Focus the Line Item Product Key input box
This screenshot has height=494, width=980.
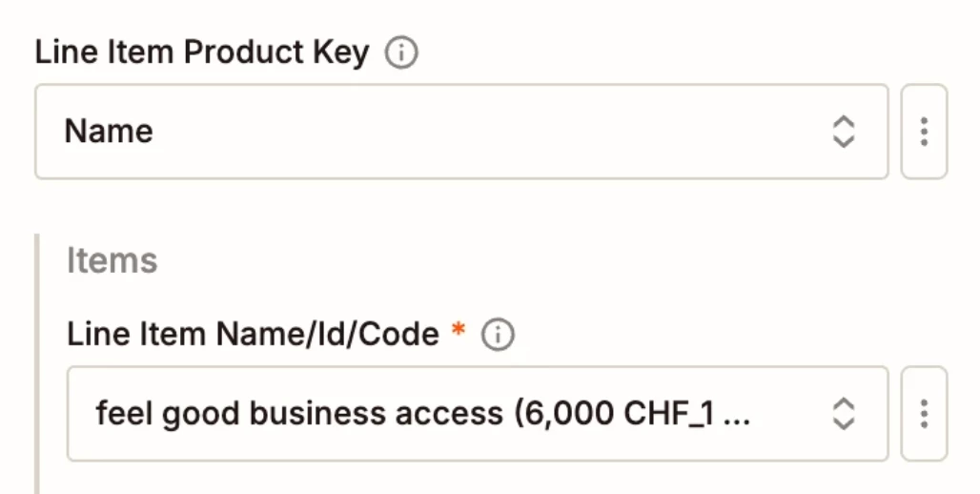(461, 132)
